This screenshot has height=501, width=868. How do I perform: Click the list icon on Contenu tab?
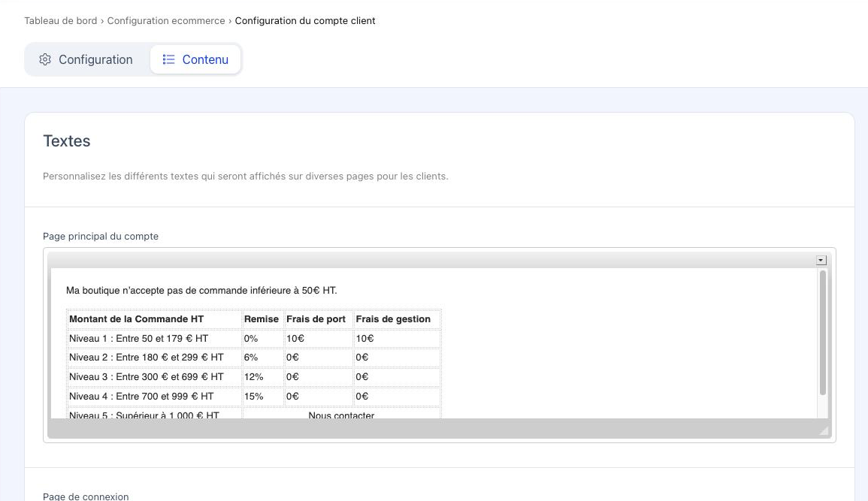(169, 59)
